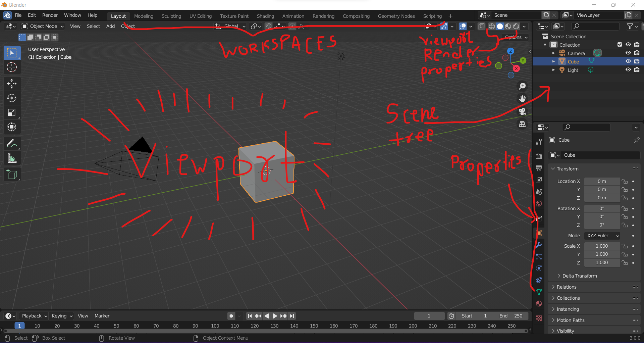Viewport: 644px width, 343px height.
Task: Click the zoom magnifier viewport icon
Action: [522, 86]
